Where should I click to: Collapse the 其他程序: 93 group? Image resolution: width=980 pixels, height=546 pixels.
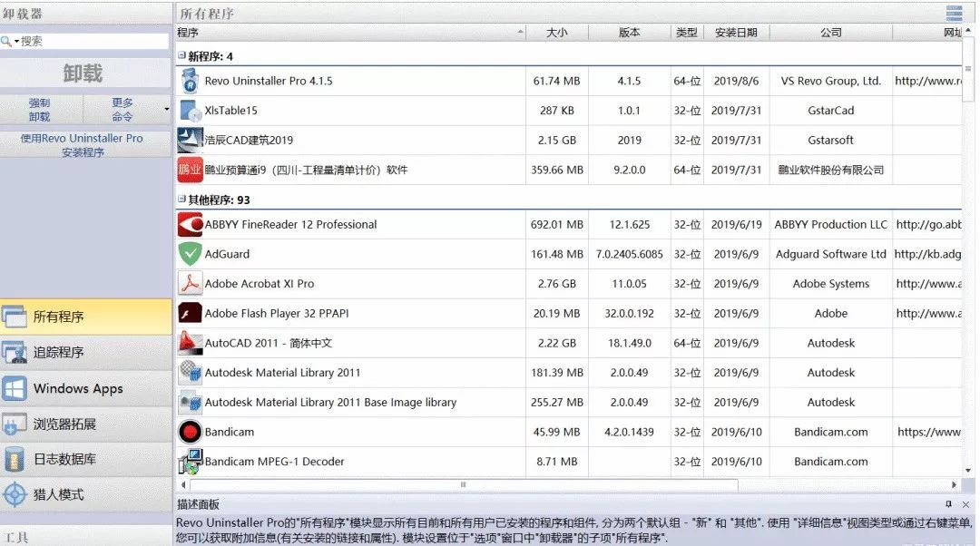click(181, 200)
